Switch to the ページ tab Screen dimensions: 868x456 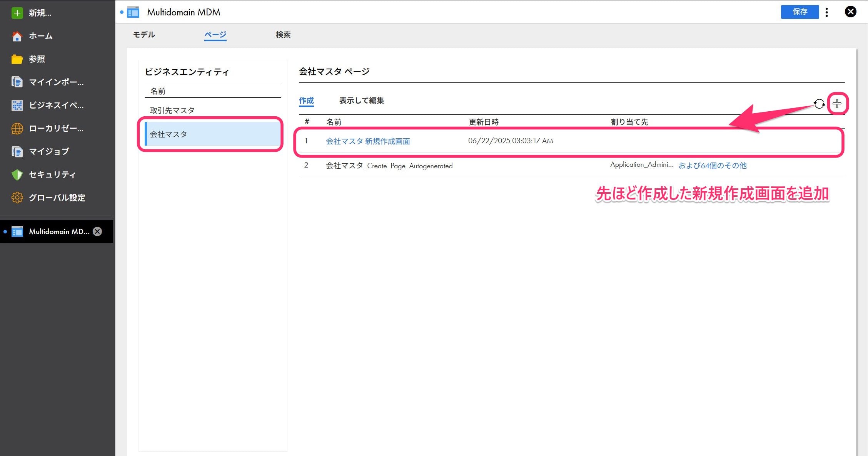(215, 35)
